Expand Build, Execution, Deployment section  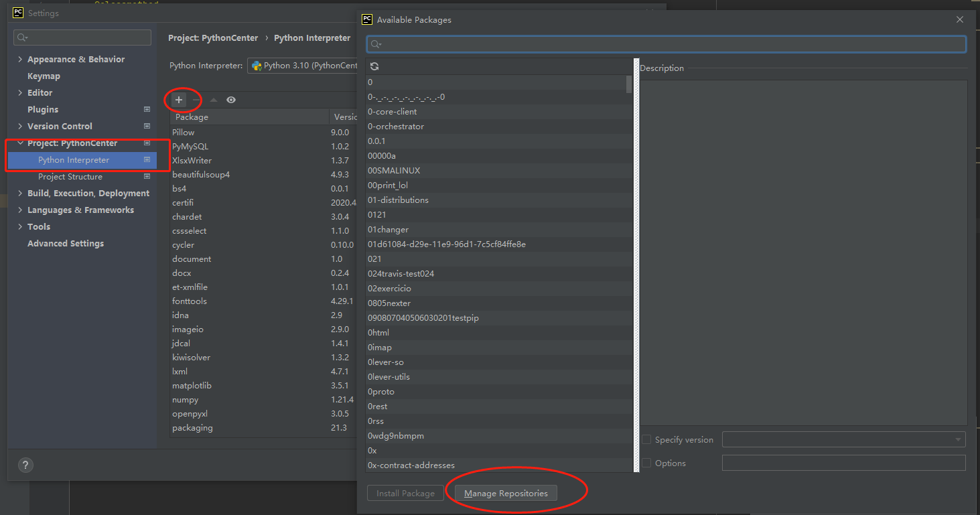20,193
